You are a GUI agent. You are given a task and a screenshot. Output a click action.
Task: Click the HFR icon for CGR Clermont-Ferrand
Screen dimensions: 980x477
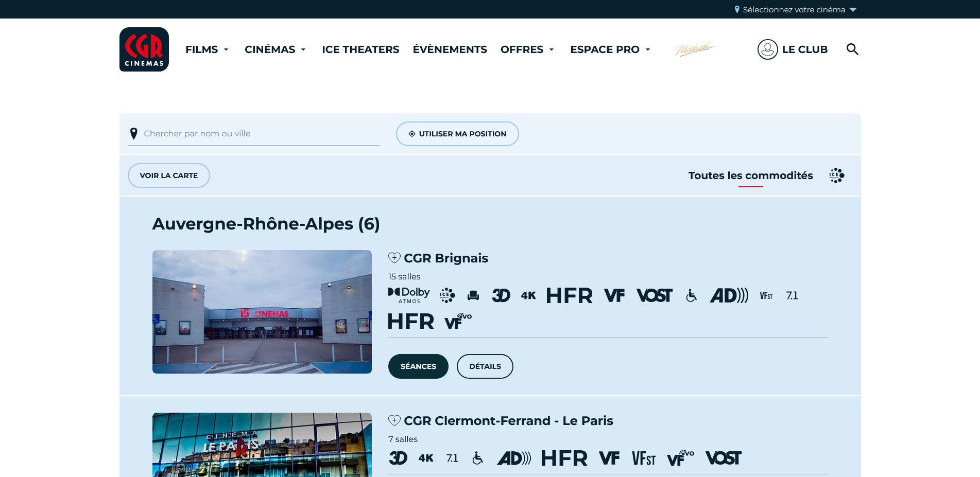(x=564, y=458)
